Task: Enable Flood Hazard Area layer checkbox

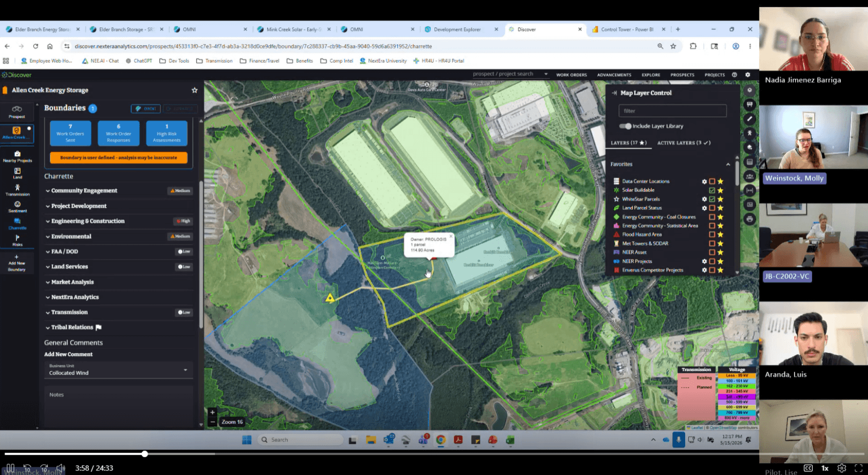Action: pos(712,235)
